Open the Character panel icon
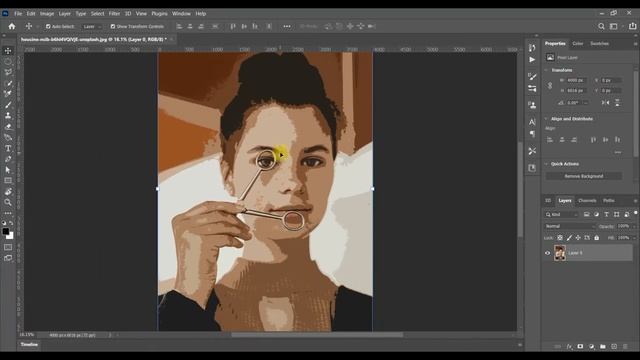 point(532,122)
